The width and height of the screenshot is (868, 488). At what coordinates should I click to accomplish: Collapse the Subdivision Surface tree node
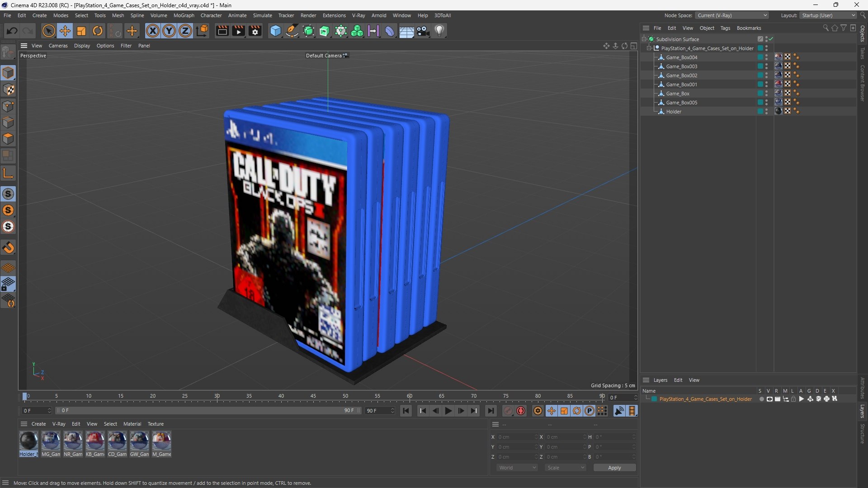coord(644,39)
